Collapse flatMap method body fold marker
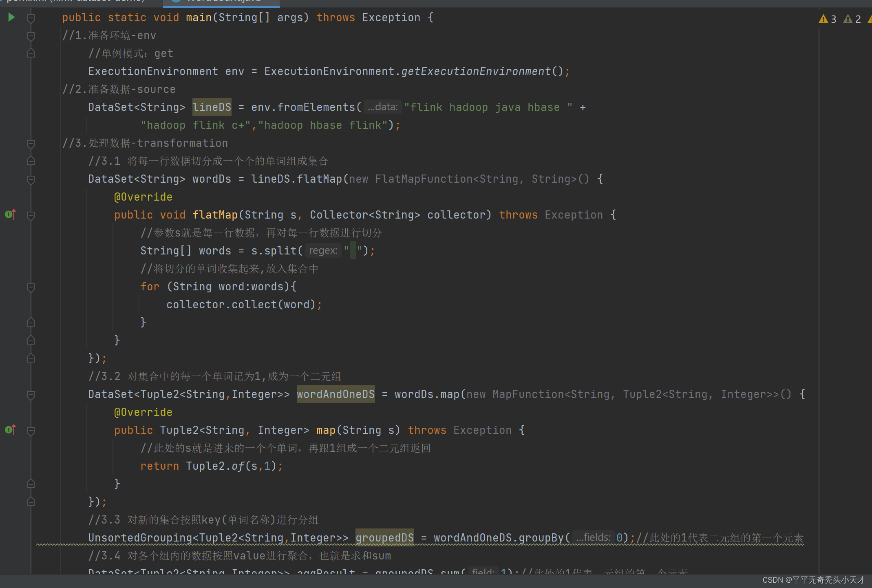 (x=31, y=215)
